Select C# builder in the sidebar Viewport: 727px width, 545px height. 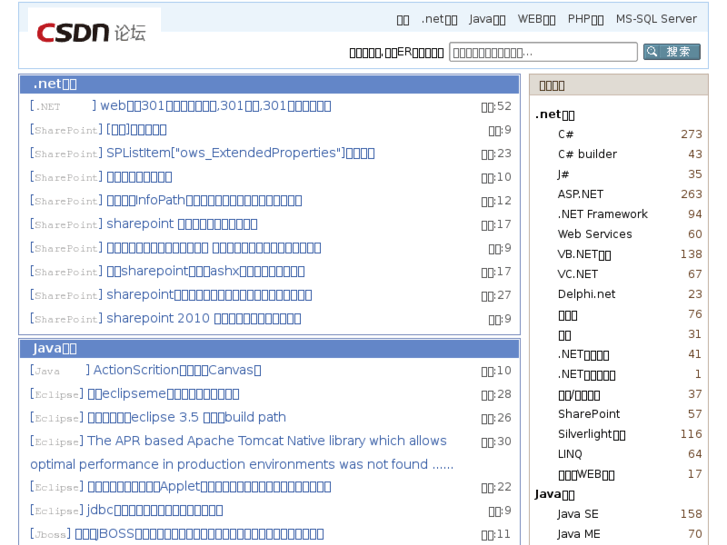pos(587,154)
